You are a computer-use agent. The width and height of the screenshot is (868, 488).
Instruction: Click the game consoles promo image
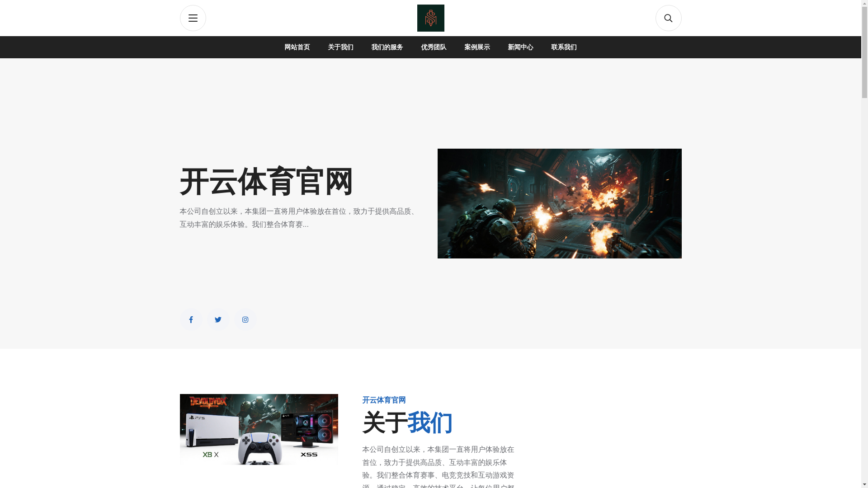[259, 429]
